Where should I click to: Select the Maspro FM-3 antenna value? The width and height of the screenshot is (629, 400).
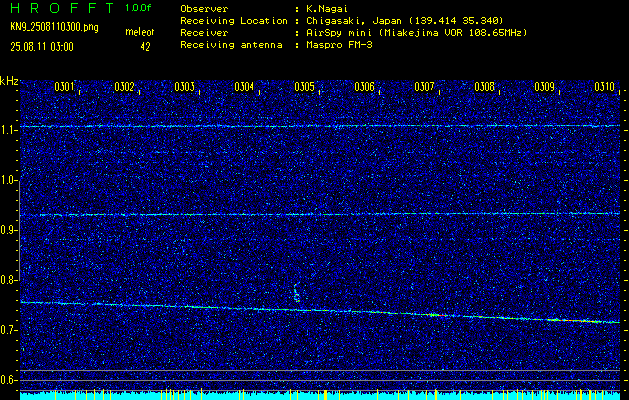pos(339,45)
